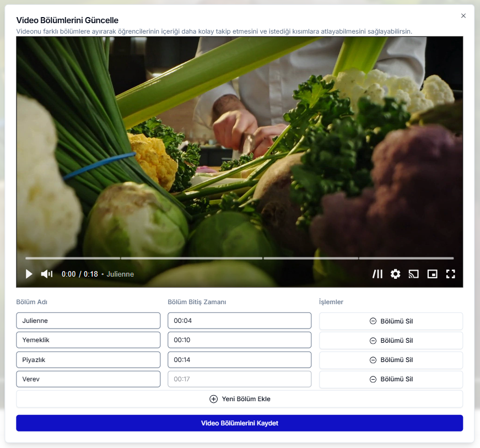The height and width of the screenshot is (448, 480).
Task: Enable picture-in-picture mode
Action: 432,274
